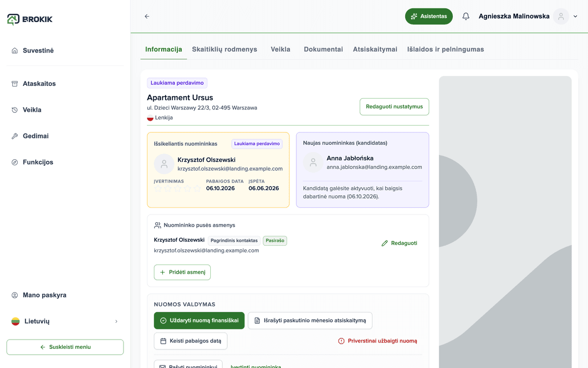Click Keisti pabaigos datą button
Image resolution: width=588 pixels, height=368 pixels.
tap(191, 341)
